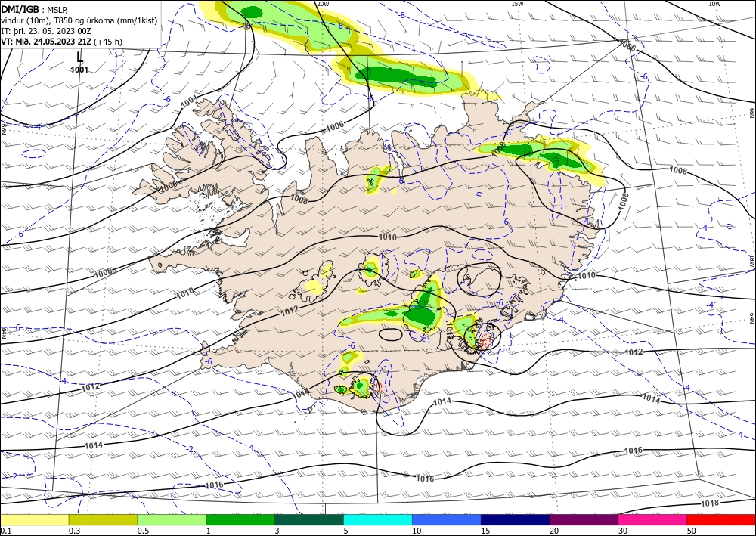Image resolution: width=756 pixels, height=536 pixels.
Task: Click the blue 10–15 legend swatch
Action: point(447,519)
